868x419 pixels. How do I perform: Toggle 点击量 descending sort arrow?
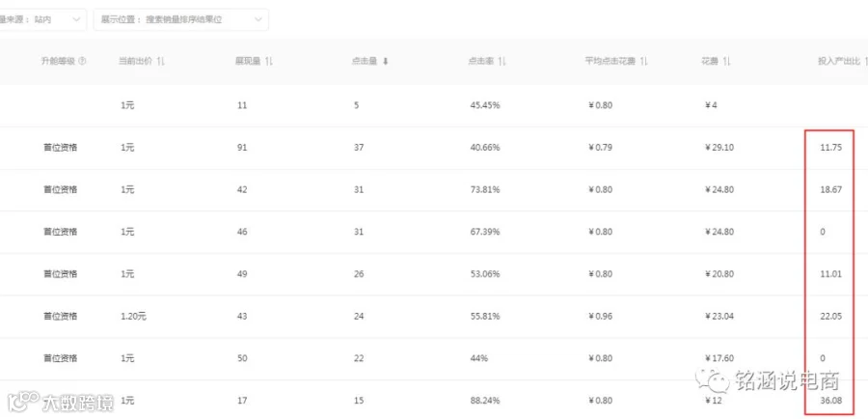(385, 62)
